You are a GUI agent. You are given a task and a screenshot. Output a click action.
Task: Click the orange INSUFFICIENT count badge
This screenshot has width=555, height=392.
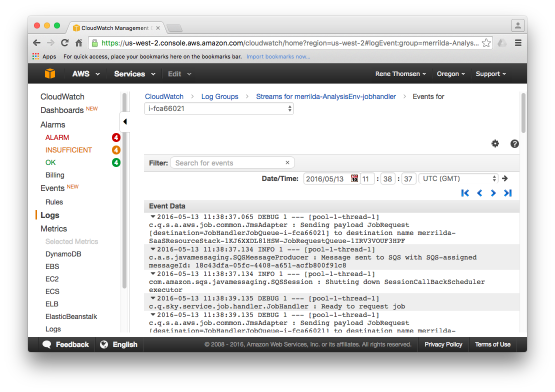point(116,150)
